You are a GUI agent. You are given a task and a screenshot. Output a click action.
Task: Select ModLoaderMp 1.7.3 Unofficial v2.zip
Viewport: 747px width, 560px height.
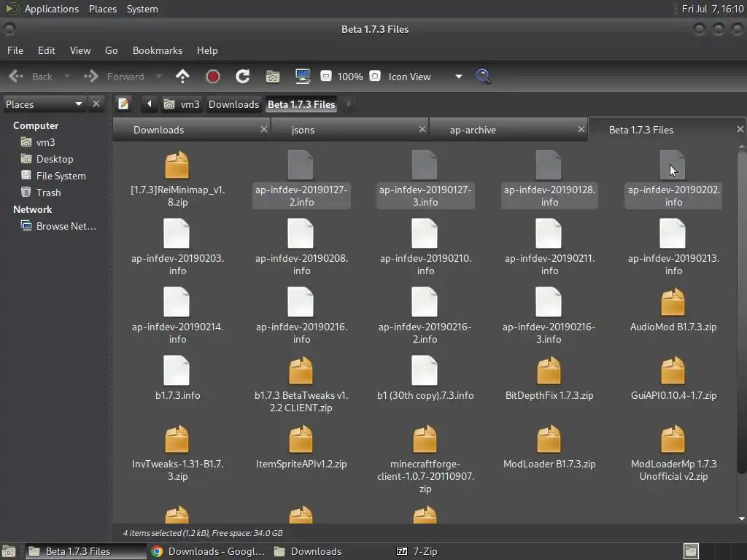point(673,454)
